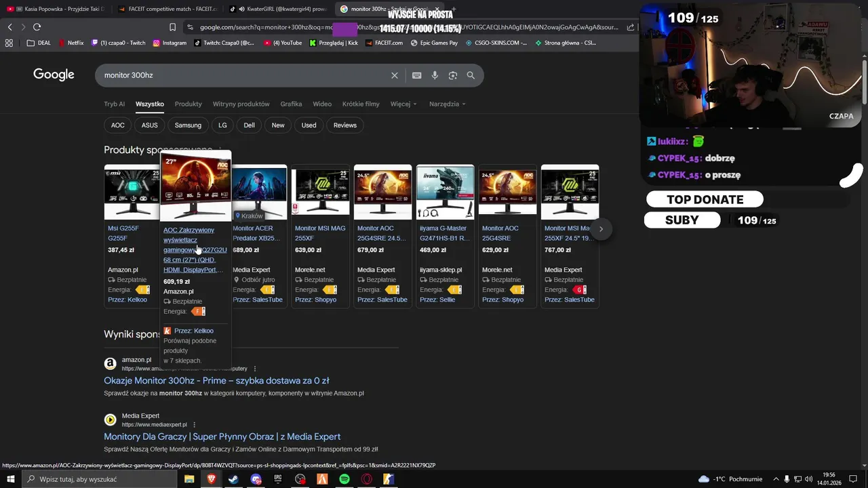This screenshot has height=488, width=868.
Task: Go back with the browser back arrow
Action: (x=9, y=27)
